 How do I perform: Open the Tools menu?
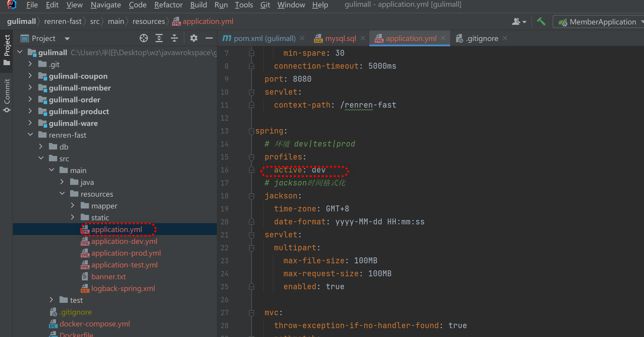244,5
